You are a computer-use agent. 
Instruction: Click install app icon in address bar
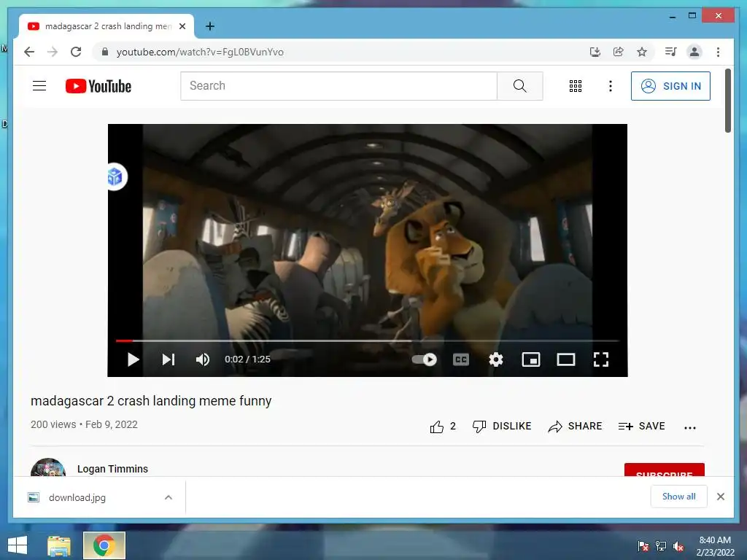pos(595,52)
